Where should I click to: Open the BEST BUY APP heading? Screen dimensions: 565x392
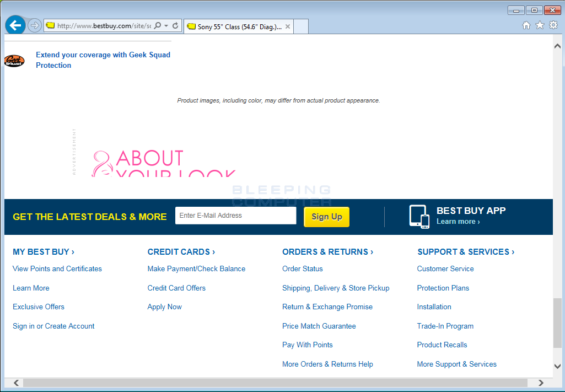[471, 211]
